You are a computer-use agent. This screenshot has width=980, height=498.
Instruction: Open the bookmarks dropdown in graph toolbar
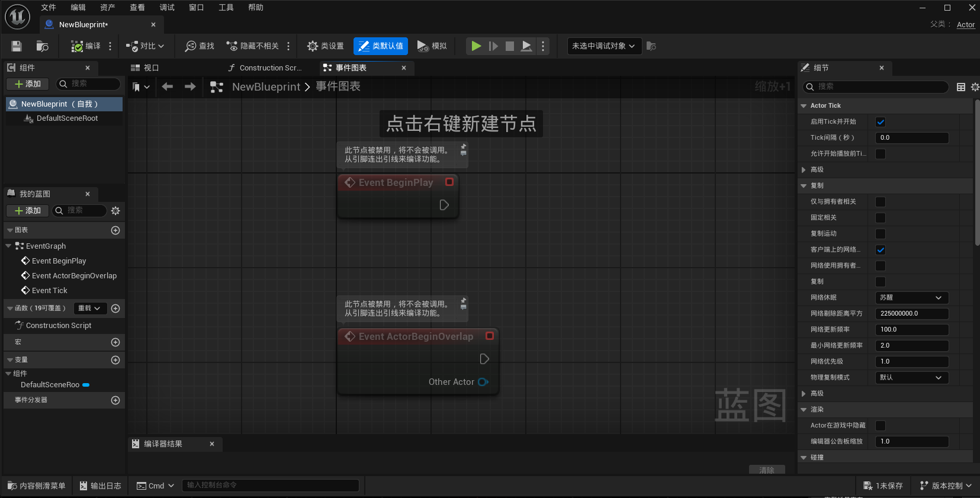pyautogui.click(x=141, y=87)
